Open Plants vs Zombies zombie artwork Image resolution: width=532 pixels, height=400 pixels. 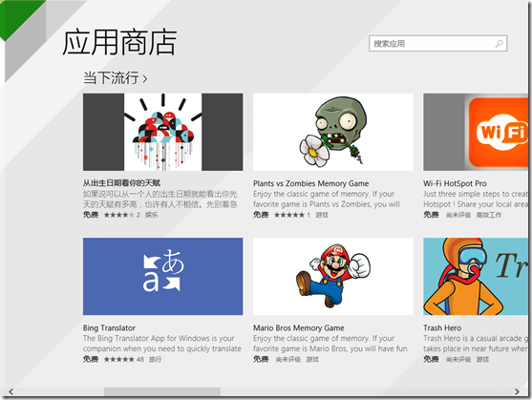(x=333, y=132)
